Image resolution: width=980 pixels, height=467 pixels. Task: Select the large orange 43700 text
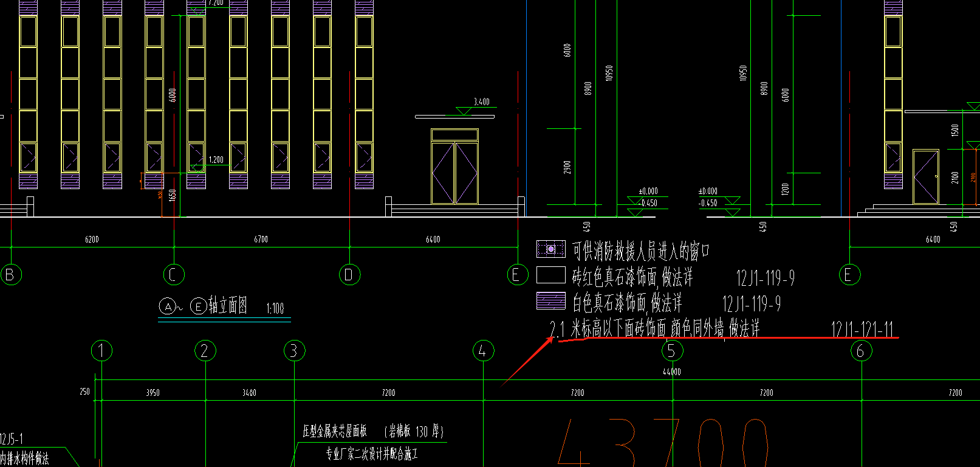click(x=662, y=443)
